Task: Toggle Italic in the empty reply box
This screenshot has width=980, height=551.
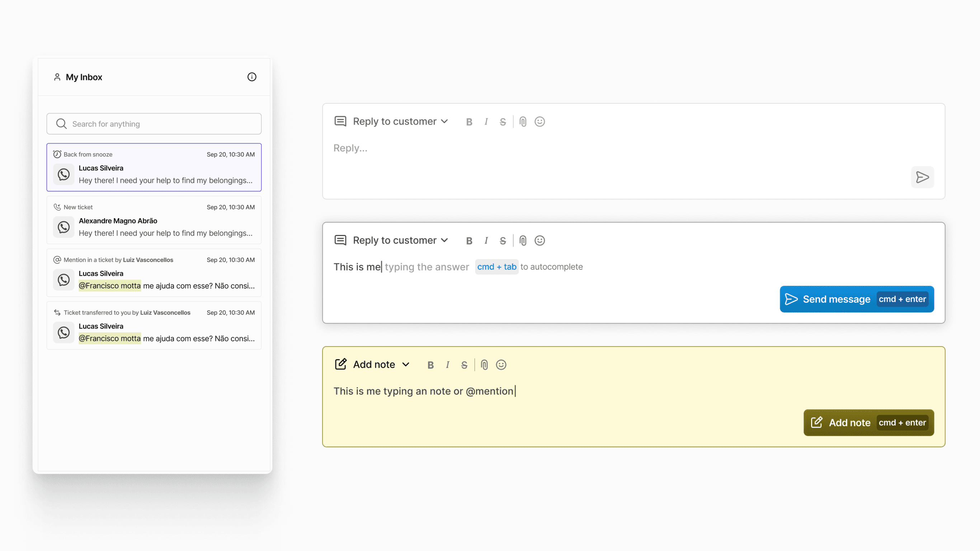Action: (486, 122)
